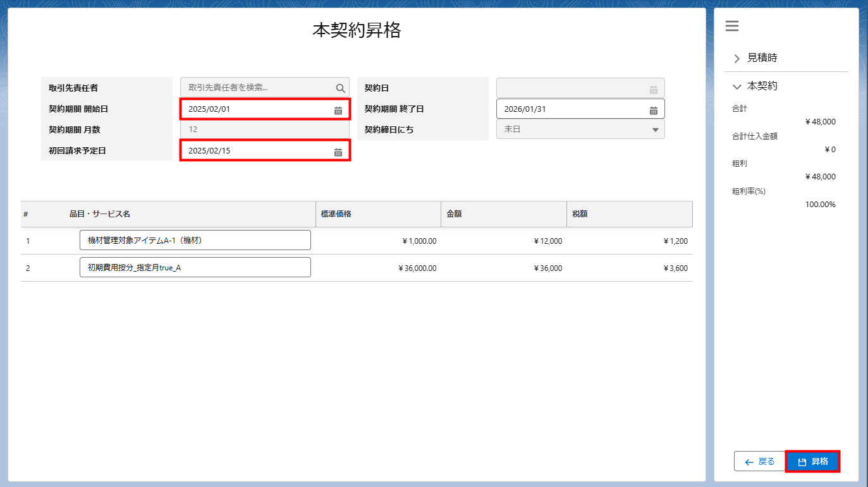868x487 pixels.
Task: Click the save icon on the 昇格 button
Action: coord(802,461)
